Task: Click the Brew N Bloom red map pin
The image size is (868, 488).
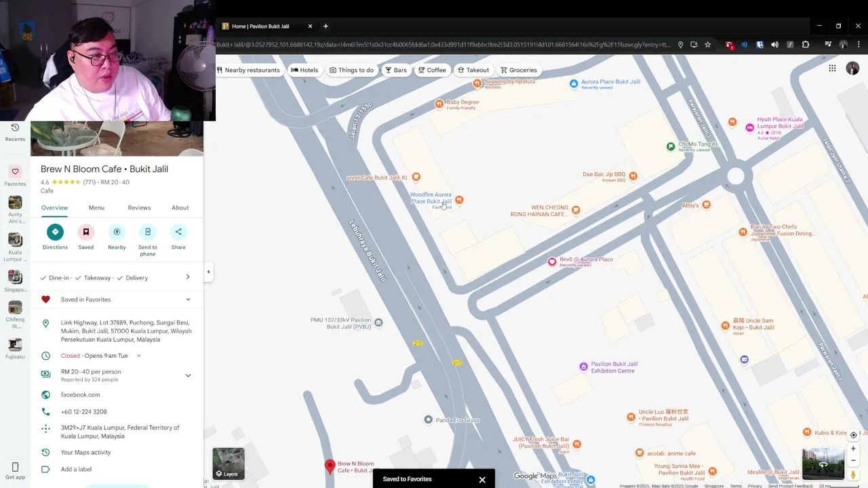Action: 330,466
